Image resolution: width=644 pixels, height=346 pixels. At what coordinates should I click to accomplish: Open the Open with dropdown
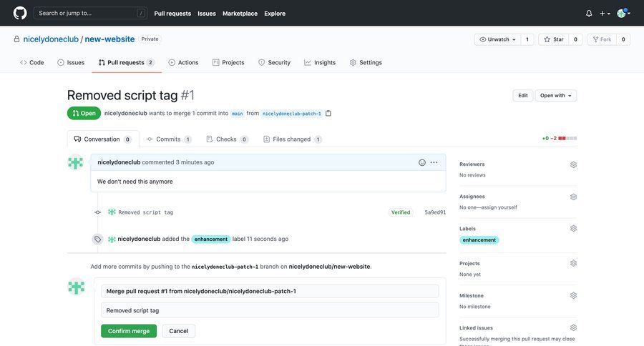tap(556, 96)
